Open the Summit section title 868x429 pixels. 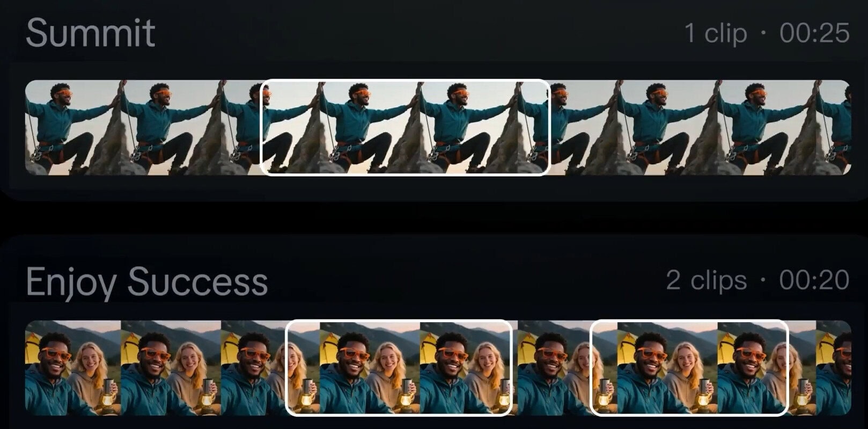pos(91,33)
